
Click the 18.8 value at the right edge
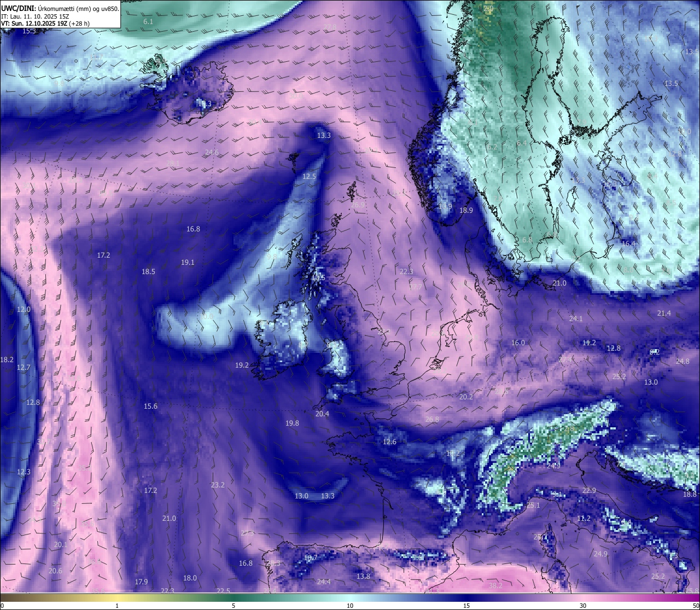coord(690,494)
